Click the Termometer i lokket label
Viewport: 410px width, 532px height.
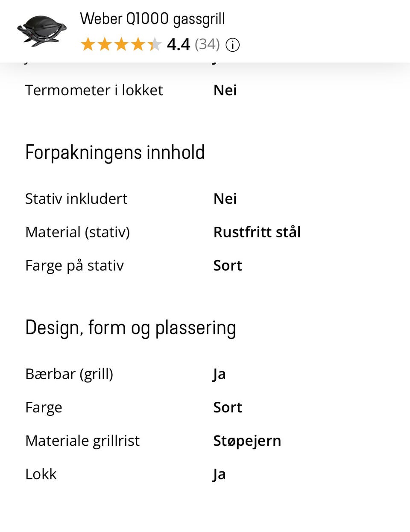(x=94, y=90)
